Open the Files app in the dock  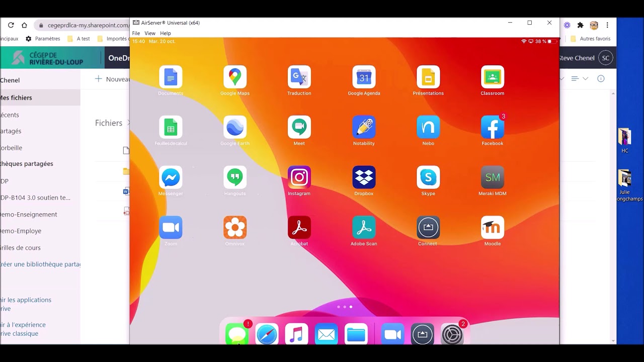[356, 334]
